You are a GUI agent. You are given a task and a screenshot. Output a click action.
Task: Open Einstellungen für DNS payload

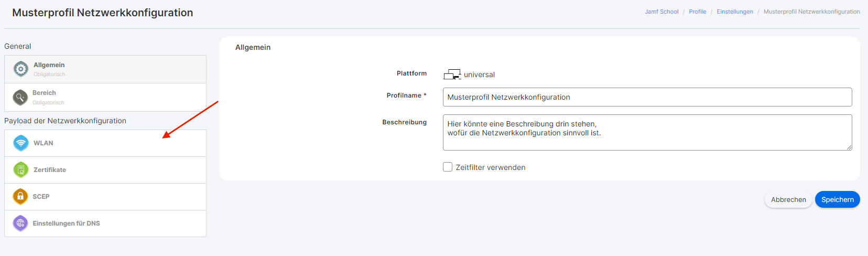(105, 223)
